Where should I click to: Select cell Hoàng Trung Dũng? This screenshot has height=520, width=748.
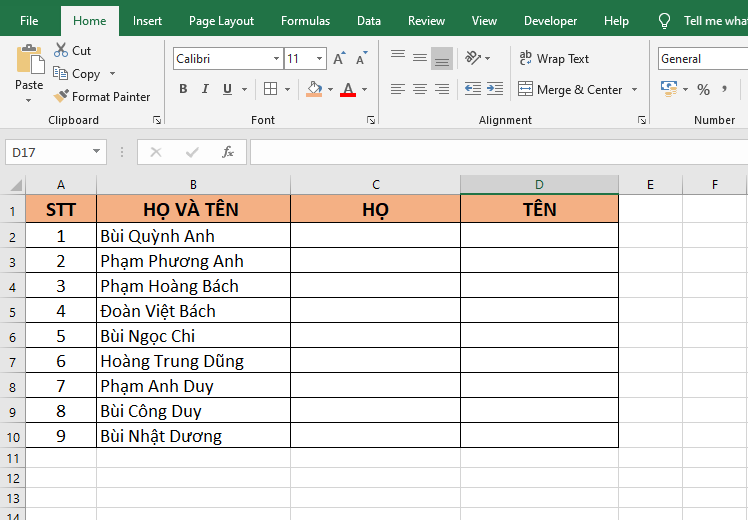pos(193,361)
